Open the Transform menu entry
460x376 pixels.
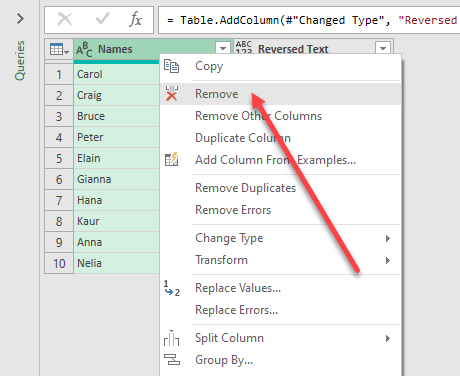click(x=280, y=260)
